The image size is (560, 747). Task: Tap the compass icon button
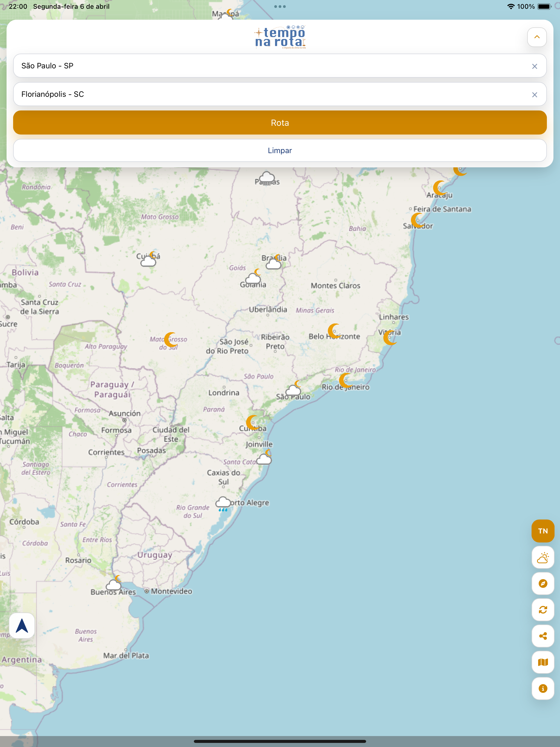pos(543,583)
